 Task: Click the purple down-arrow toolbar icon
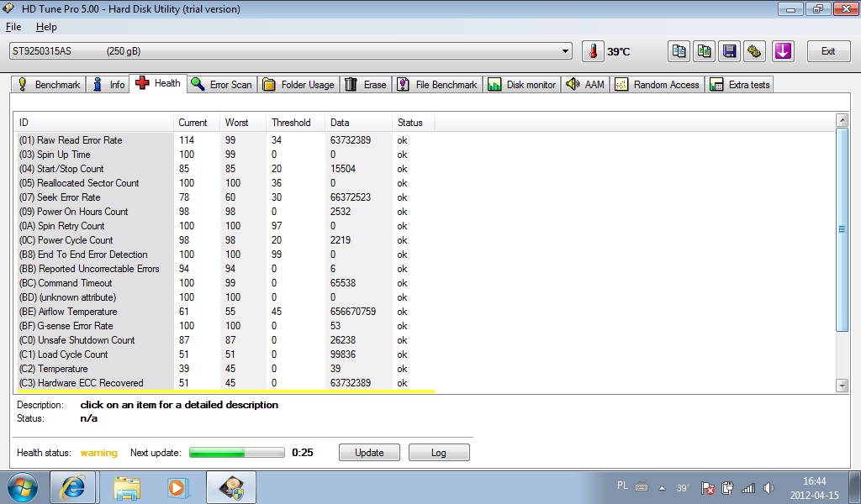point(783,51)
